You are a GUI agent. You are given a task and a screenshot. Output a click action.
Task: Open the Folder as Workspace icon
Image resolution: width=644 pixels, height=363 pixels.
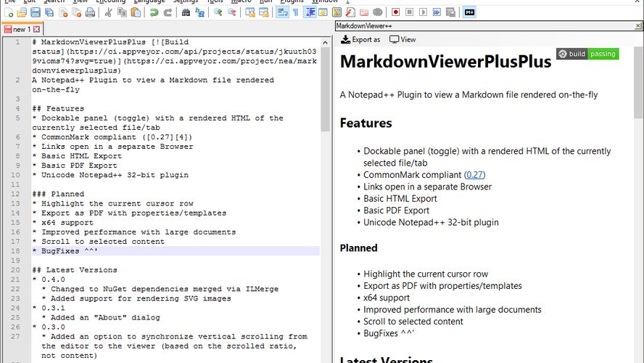click(x=364, y=12)
